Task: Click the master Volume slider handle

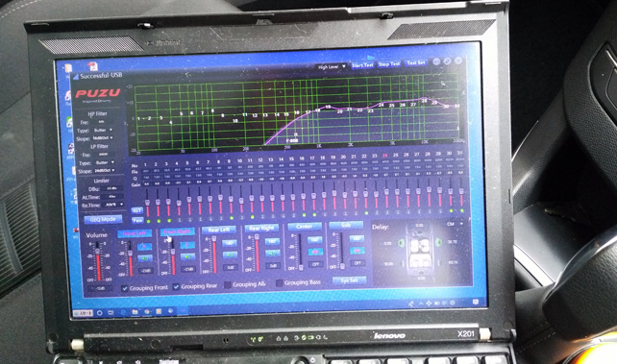Action: point(98,252)
